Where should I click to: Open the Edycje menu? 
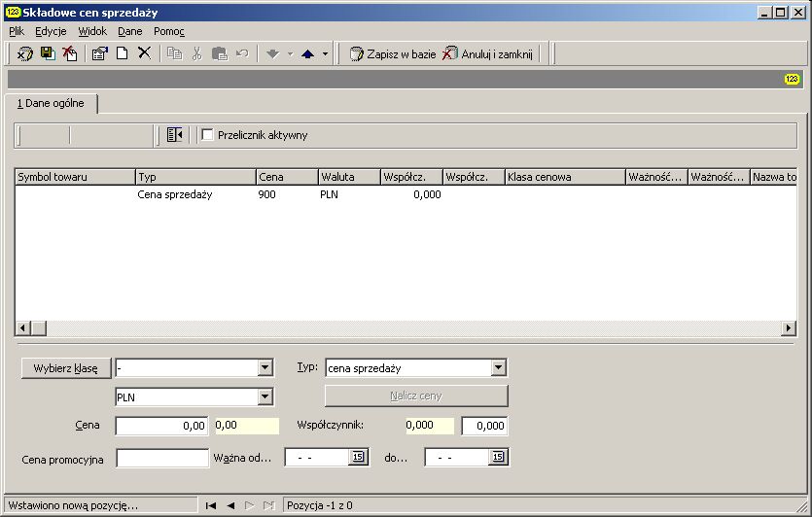[51, 31]
